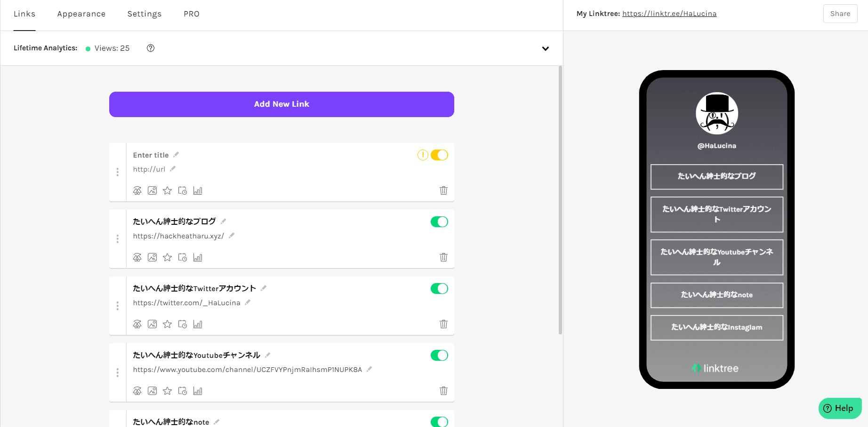
Task: Switch to the Appearance tab
Action: (81, 14)
